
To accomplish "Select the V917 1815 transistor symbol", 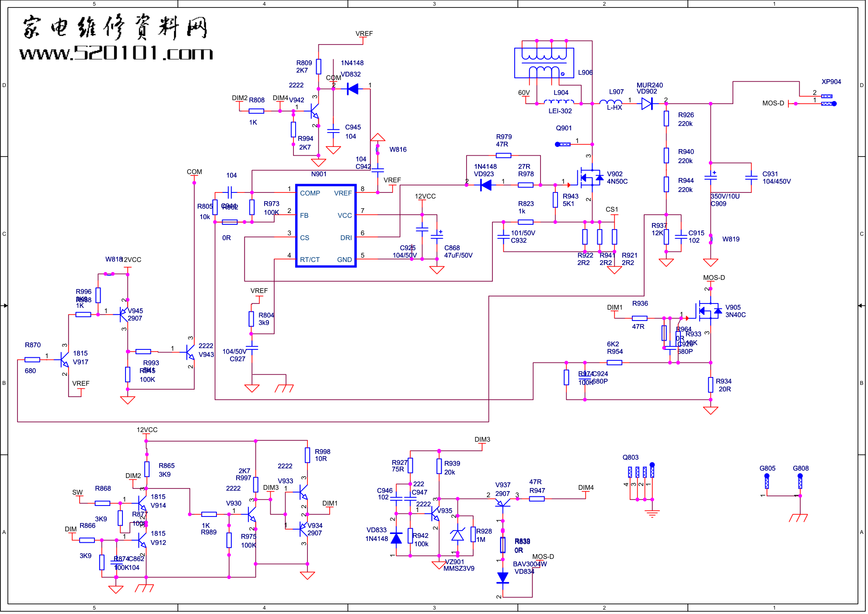I will (64, 359).
